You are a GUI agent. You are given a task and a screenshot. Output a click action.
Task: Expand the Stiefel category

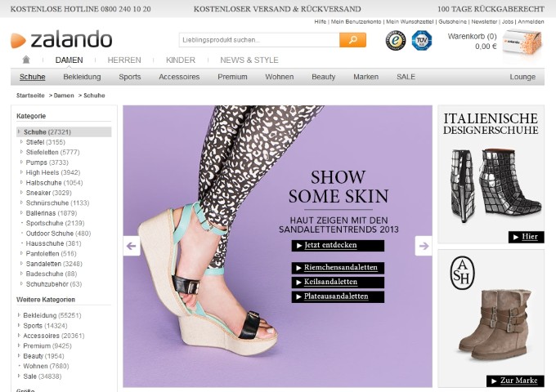click(22, 142)
